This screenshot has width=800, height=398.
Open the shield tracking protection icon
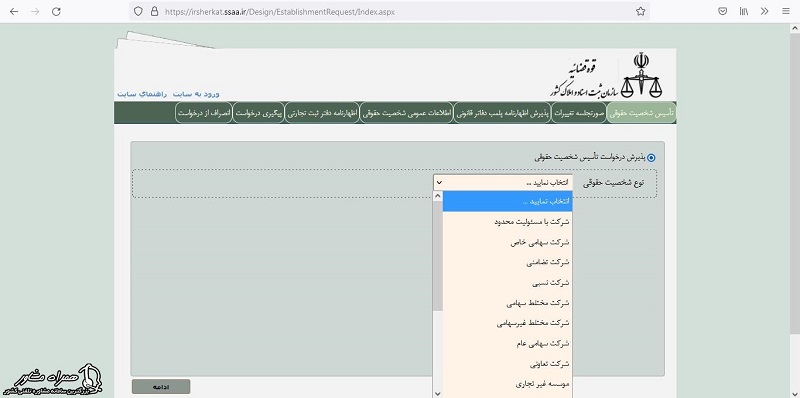pyautogui.click(x=138, y=11)
